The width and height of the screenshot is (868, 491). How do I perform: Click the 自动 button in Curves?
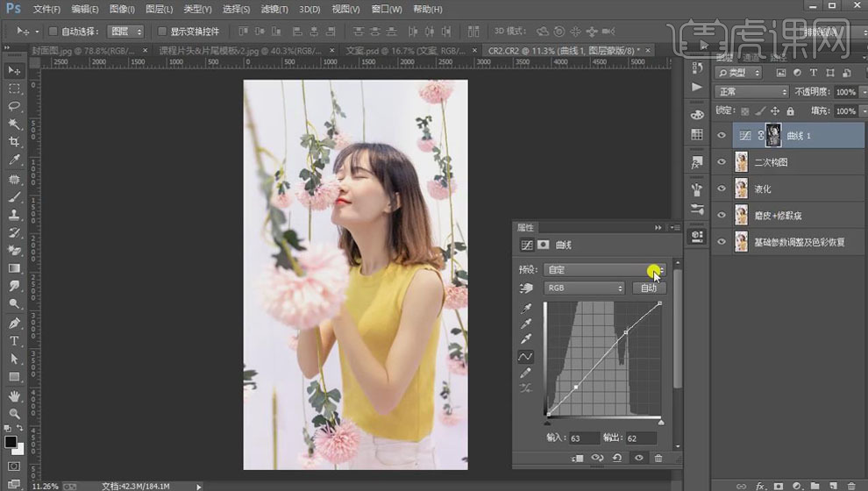click(648, 288)
